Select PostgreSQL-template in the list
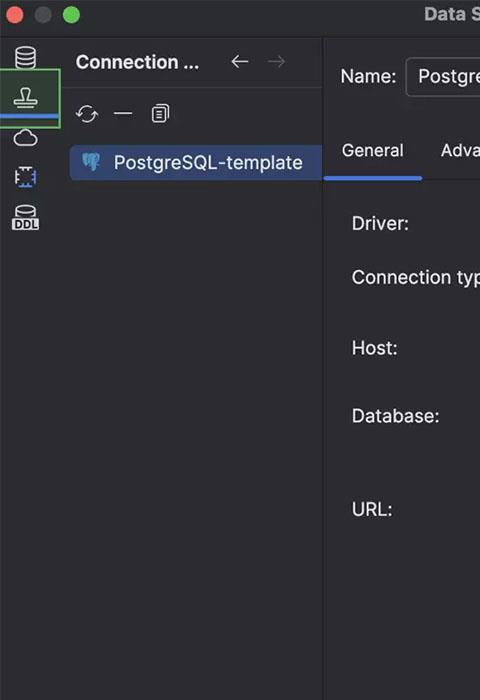480x700 pixels. tap(196, 162)
